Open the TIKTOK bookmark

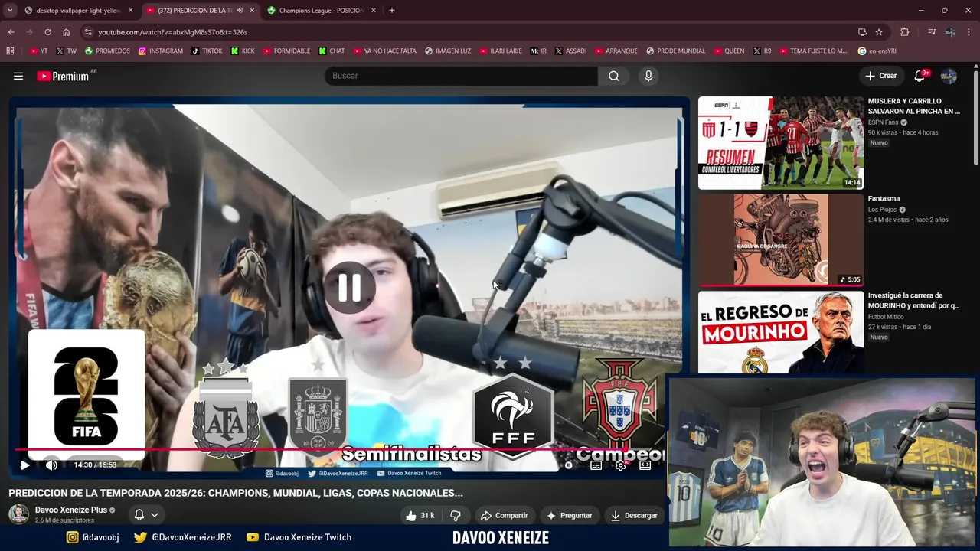pyautogui.click(x=207, y=51)
